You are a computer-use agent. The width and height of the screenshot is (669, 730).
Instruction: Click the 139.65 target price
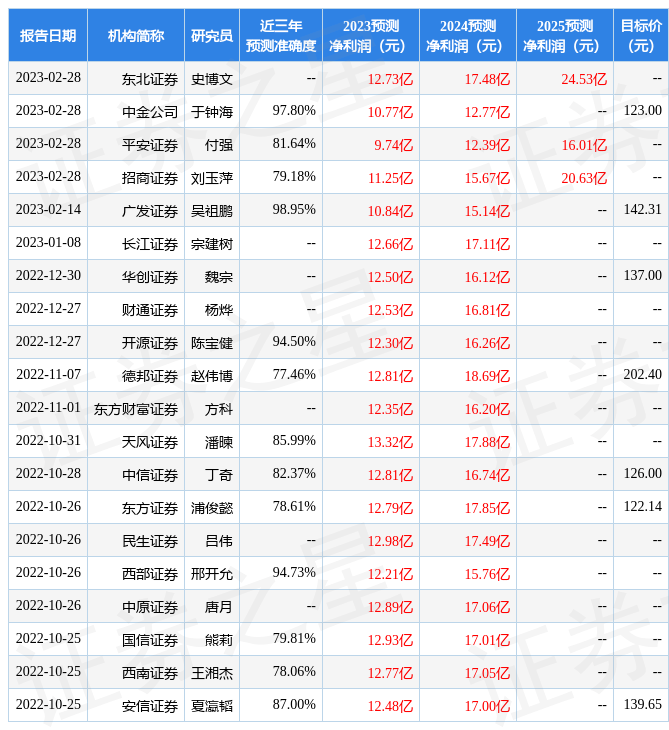[642, 704]
